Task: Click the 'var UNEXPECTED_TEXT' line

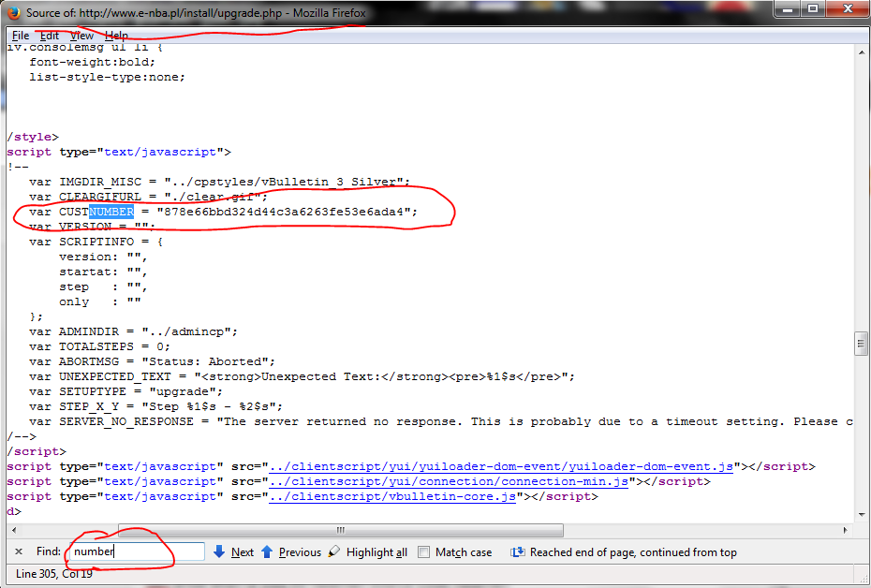Action: tap(302, 376)
